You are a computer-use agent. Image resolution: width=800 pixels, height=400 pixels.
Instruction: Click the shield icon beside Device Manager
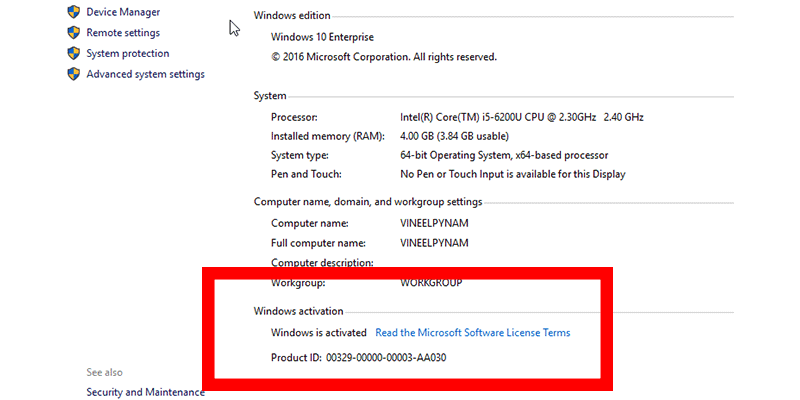pos(73,12)
